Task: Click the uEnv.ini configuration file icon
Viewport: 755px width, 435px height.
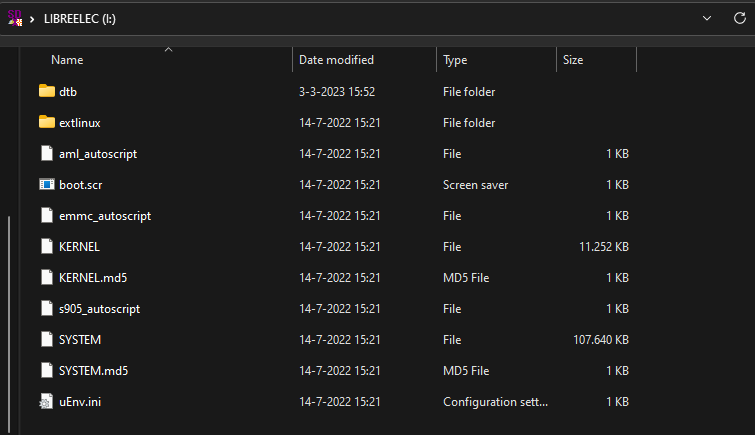Action: pyautogui.click(x=46, y=401)
